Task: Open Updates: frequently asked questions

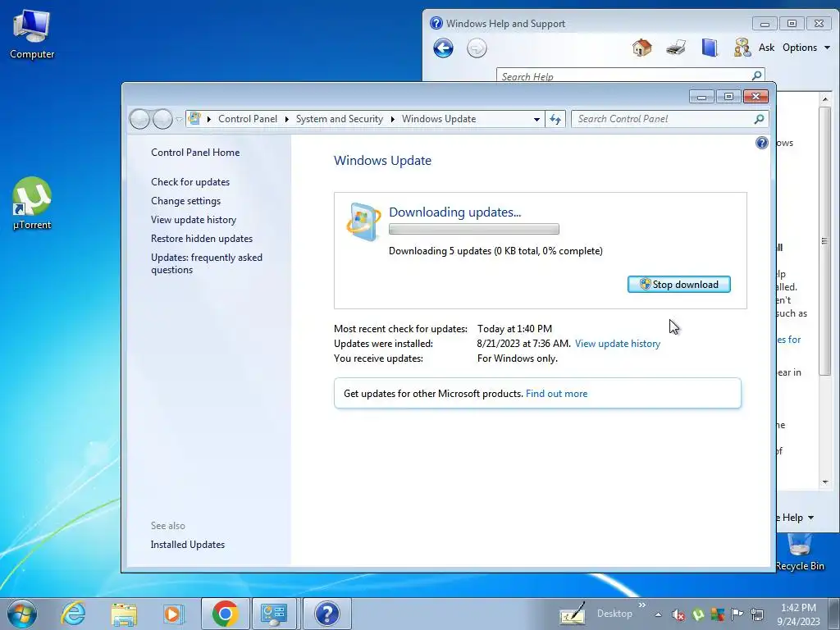Action: tap(206, 263)
